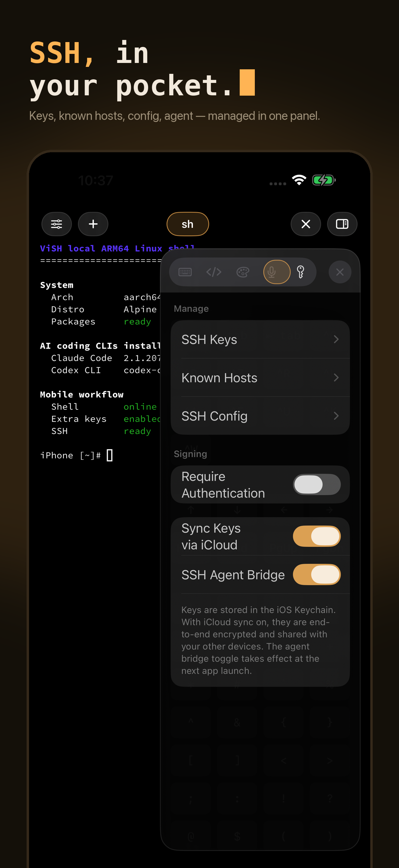
Task: Switch to the keyboard panel icon
Action: pyautogui.click(x=185, y=272)
